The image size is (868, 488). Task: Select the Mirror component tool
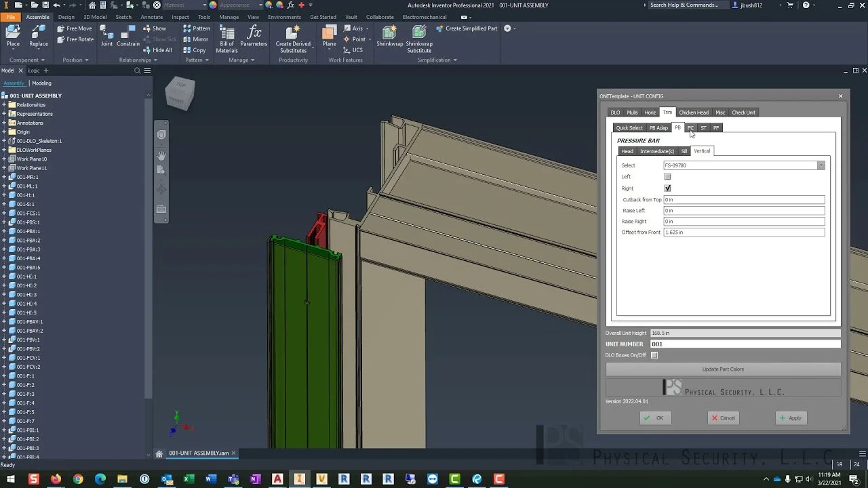tap(196, 39)
